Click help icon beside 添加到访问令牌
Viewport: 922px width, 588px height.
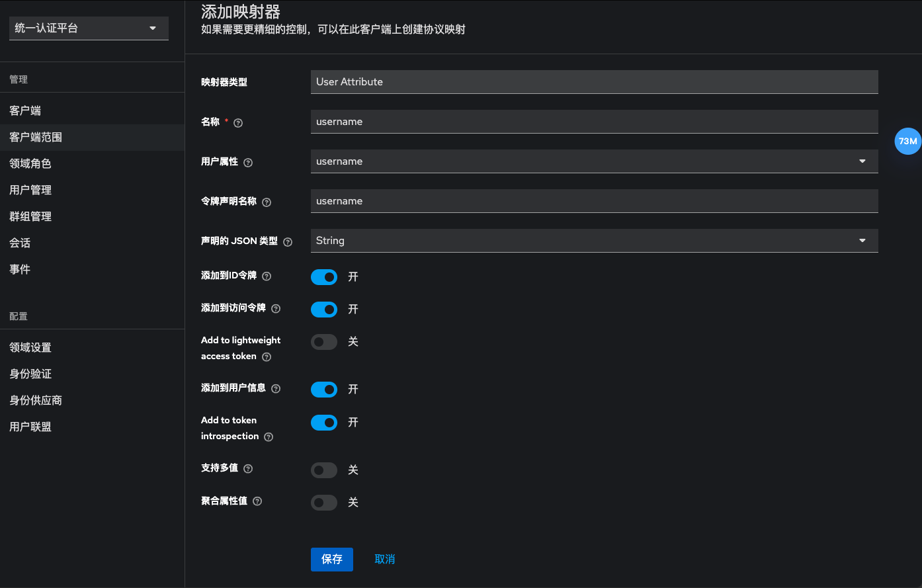(276, 309)
